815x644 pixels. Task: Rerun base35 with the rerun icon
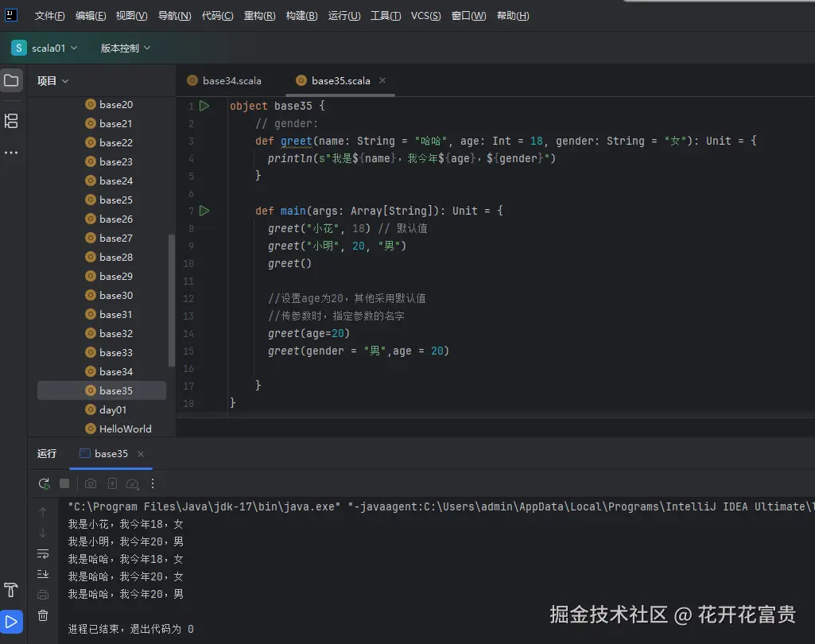[x=45, y=484]
